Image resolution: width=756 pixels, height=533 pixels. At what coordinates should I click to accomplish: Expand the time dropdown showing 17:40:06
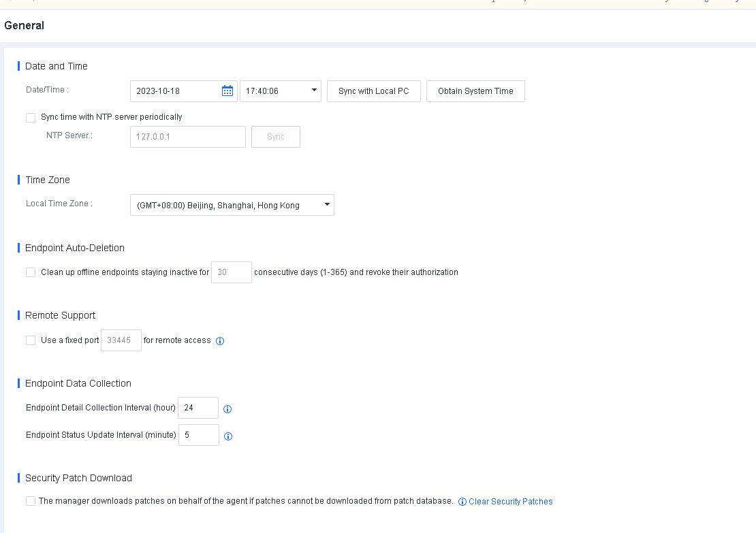click(x=280, y=91)
